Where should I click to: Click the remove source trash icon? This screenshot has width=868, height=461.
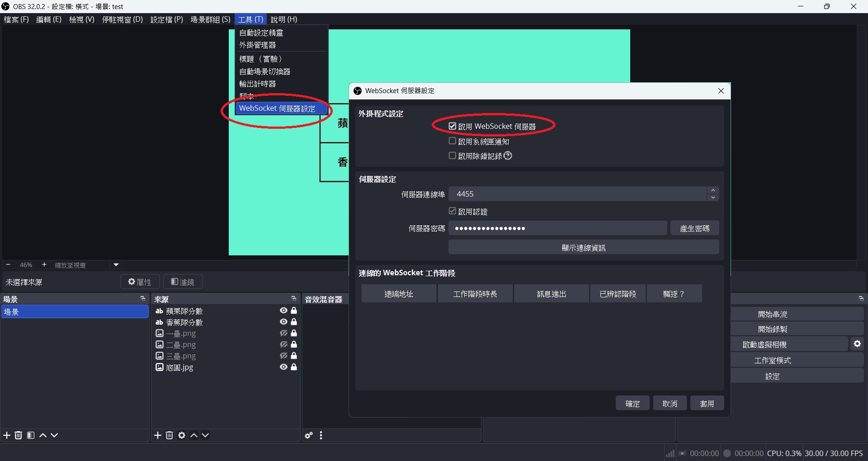pyautogui.click(x=170, y=435)
